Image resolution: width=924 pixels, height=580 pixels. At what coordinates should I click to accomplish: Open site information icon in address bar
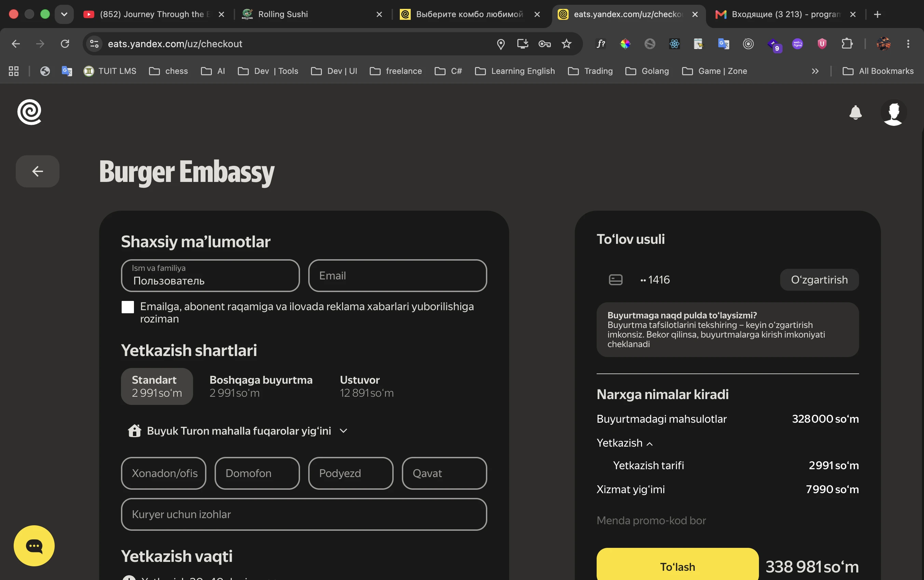(x=94, y=44)
